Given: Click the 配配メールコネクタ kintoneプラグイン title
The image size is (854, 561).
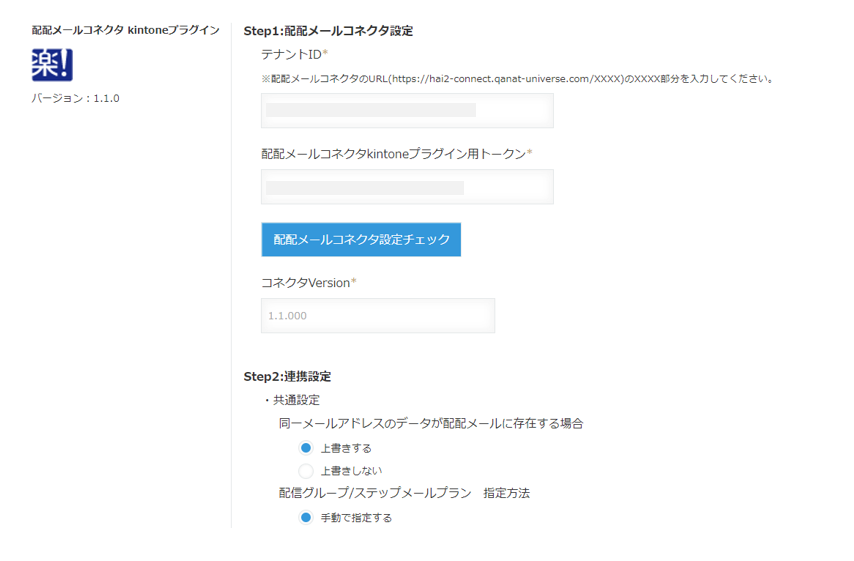Looking at the screenshot, I should coord(126,30).
